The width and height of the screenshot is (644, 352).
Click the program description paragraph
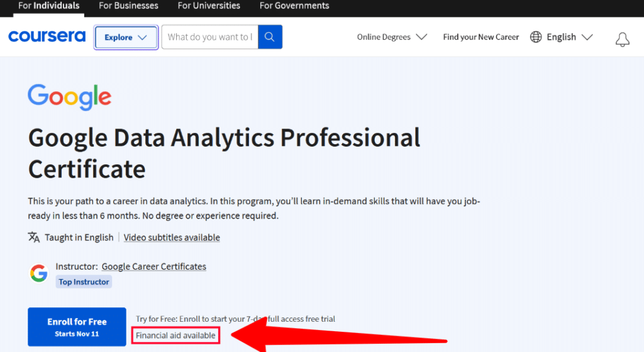point(254,208)
